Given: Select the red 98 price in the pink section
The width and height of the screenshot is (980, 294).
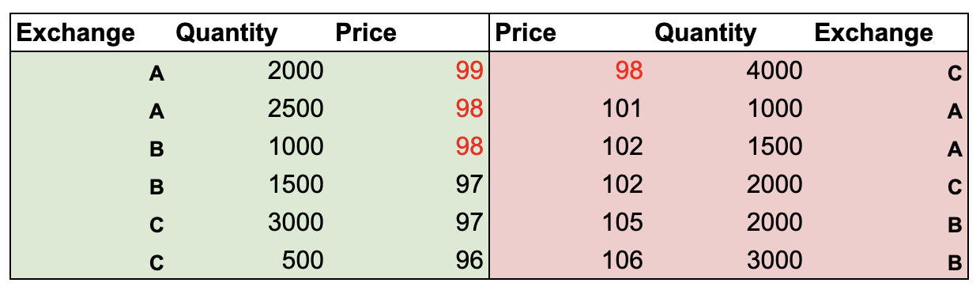Looking at the screenshot, I should (629, 71).
